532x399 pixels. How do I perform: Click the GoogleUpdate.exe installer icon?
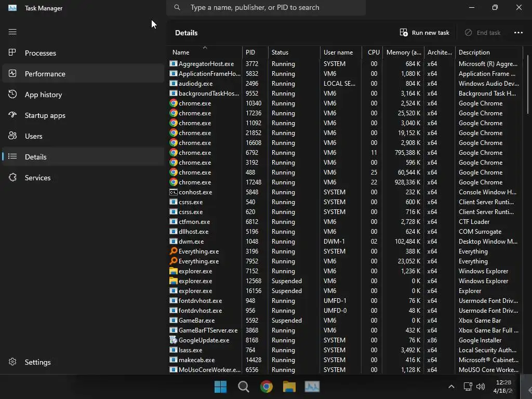pos(174,340)
